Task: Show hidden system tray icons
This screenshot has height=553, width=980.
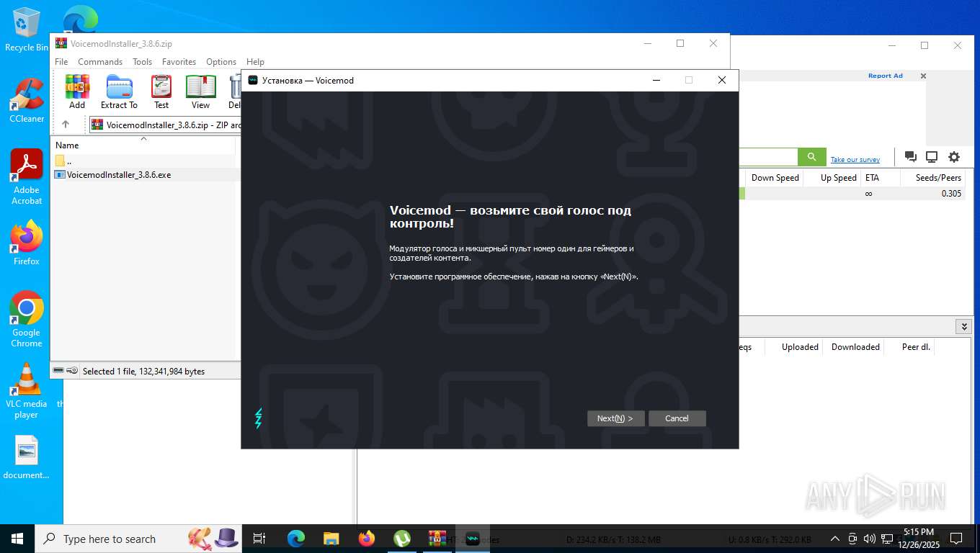Action: click(835, 539)
